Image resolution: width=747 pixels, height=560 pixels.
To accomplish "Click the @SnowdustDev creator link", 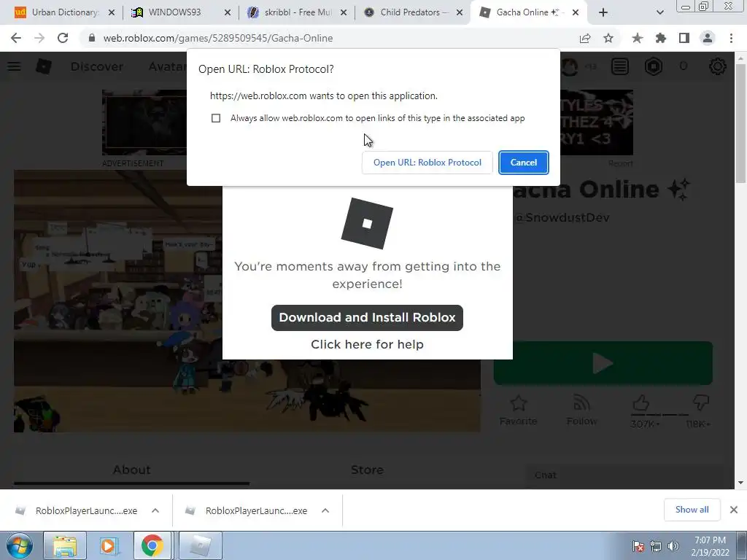I will point(562,217).
